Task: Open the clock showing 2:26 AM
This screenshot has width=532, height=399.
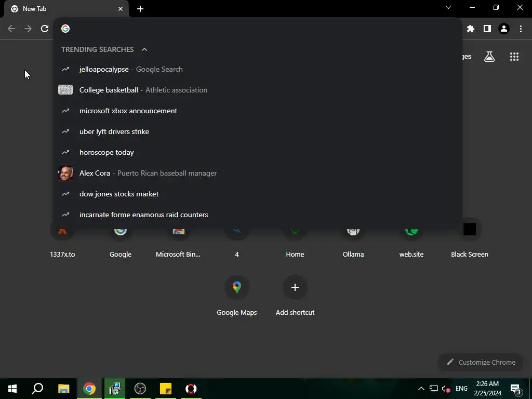Action: [x=487, y=389]
